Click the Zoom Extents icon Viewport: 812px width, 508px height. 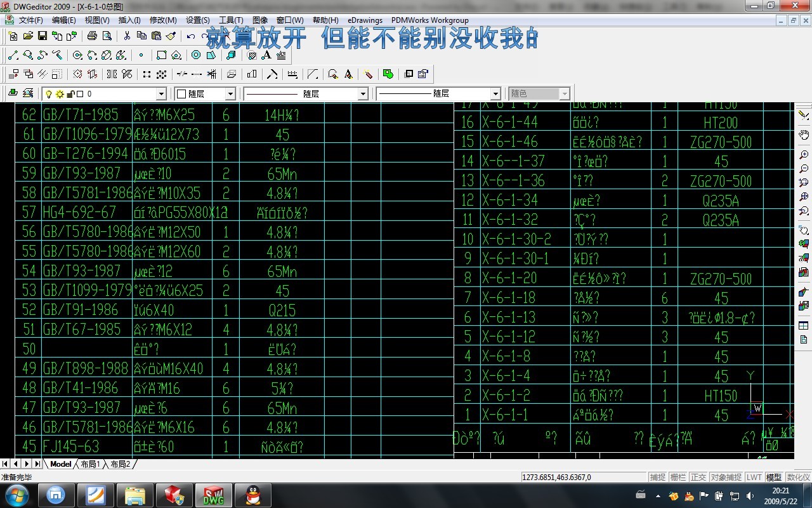[804, 197]
